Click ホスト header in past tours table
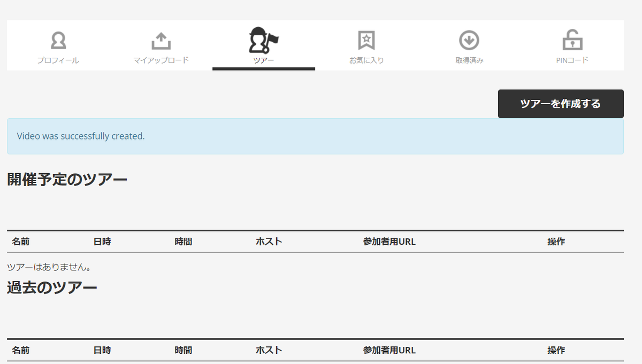The width and height of the screenshot is (642, 364). tap(269, 351)
